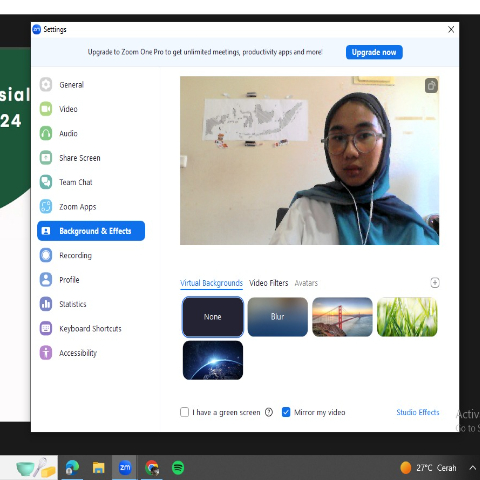The image size is (480, 480).
Task: Click the Upgrade to Zoom One Pro banner text
Action: coord(205,52)
